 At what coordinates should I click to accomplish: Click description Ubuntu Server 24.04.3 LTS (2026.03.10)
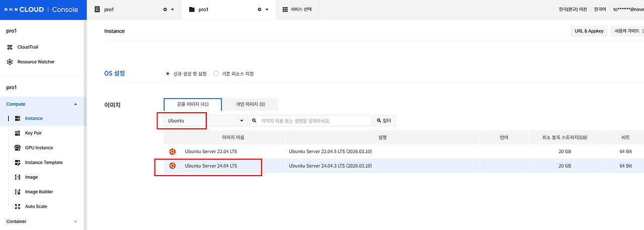331,166
